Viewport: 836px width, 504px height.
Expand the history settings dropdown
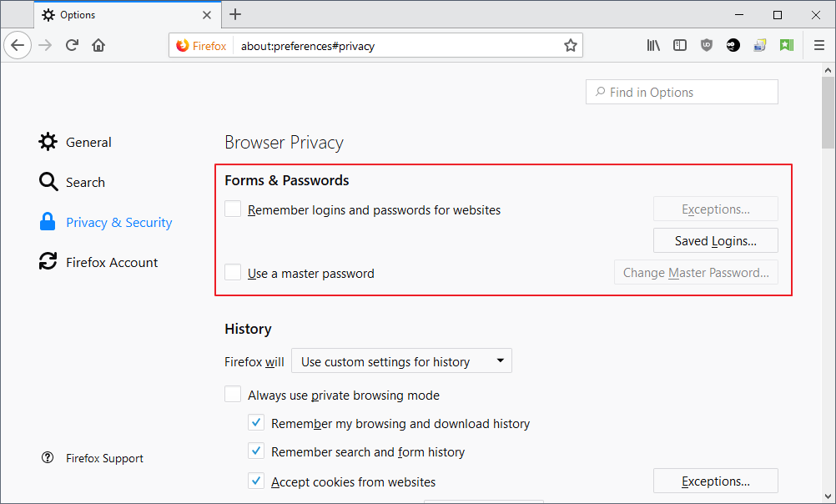pyautogui.click(x=401, y=361)
